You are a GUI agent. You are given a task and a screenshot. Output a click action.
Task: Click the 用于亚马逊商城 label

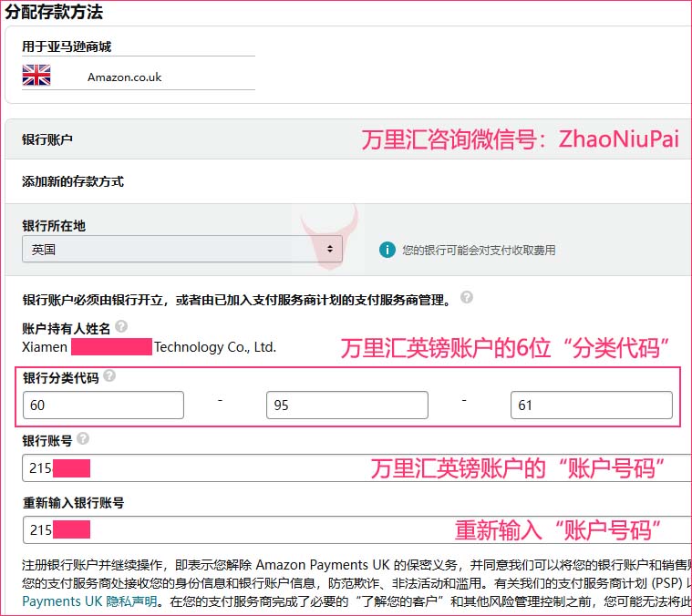tap(67, 46)
